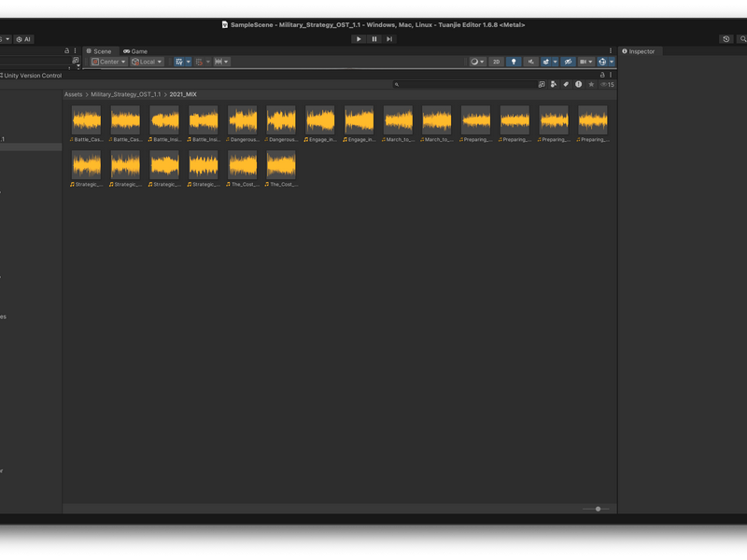The height and width of the screenshot is (560, 747).
Task: Select the first The_Cost audio clip
Action: click(x=243, y=169)
